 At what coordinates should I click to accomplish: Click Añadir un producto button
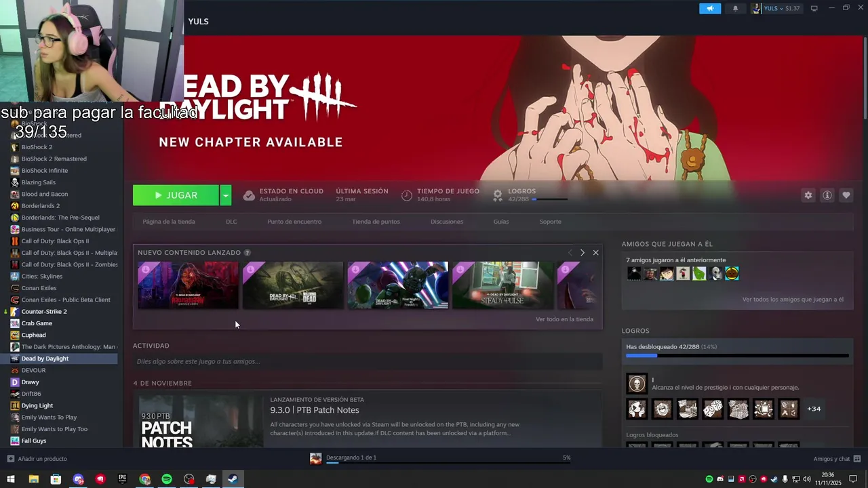click(x=37, y=459)
